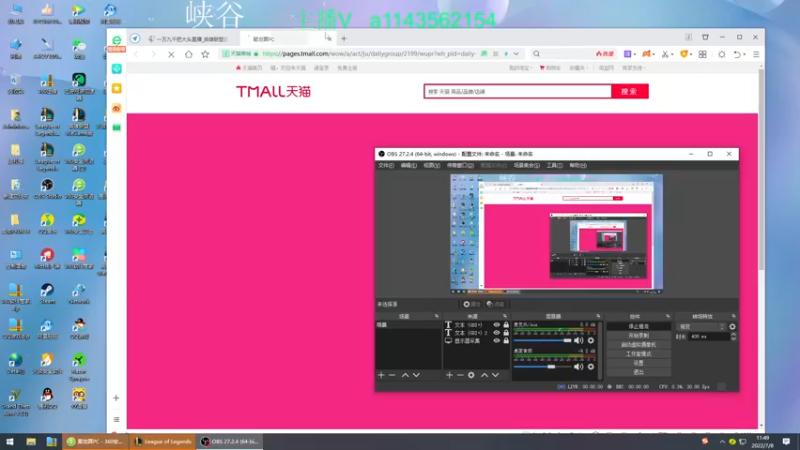800x450 pixels.
Task: Click 开始录制 start recording button
Action: click(x=638, y=335)
